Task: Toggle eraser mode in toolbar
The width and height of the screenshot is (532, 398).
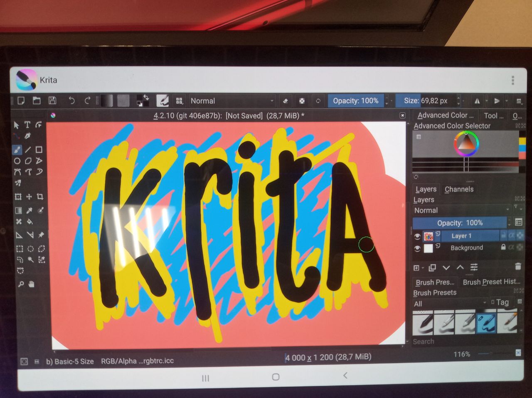Action: (286, 101)
